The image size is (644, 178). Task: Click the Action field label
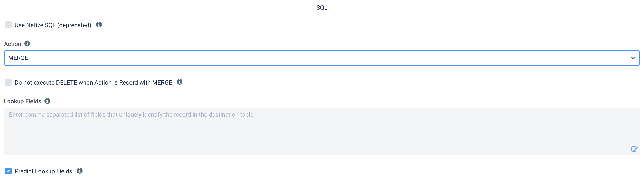(x=12, y=44)
